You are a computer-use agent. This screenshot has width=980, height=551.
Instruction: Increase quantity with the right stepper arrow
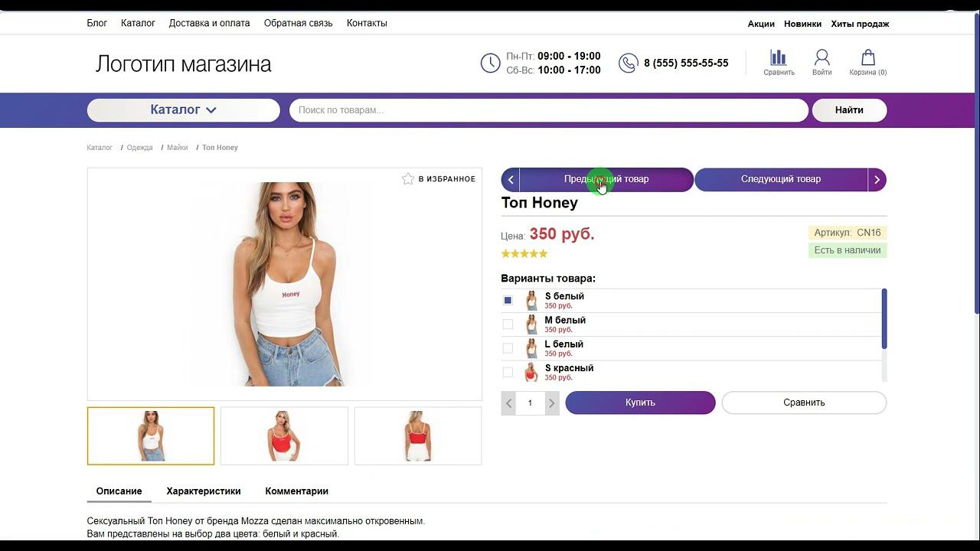click(x=551, y=403)
